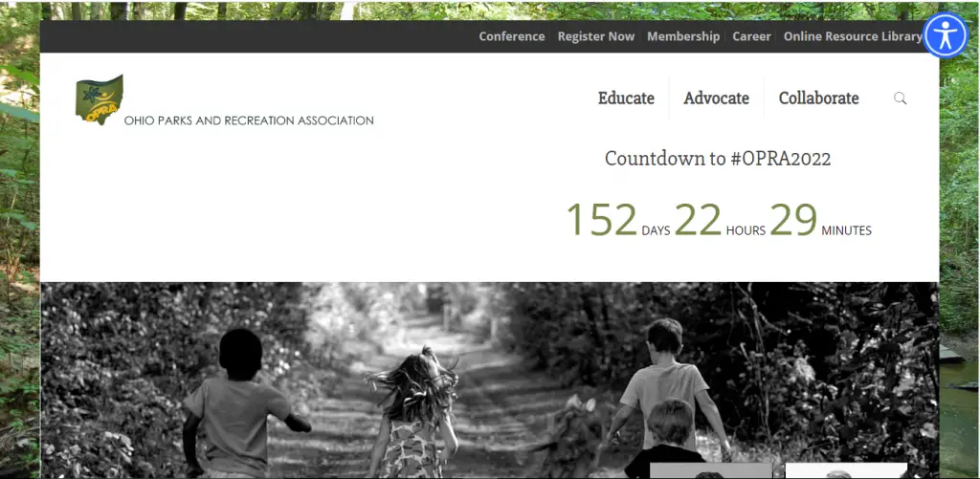
Task: Open the Online Resource Library
Action: click(853, 36)
